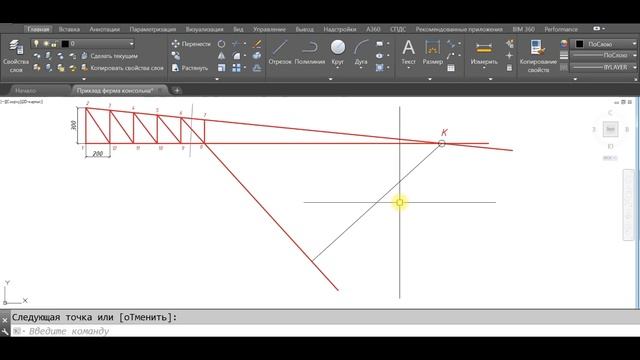Open the Аннотации ribbon tab
The height and width of the screenshot is (360, 640).
[x=104, y=29]
